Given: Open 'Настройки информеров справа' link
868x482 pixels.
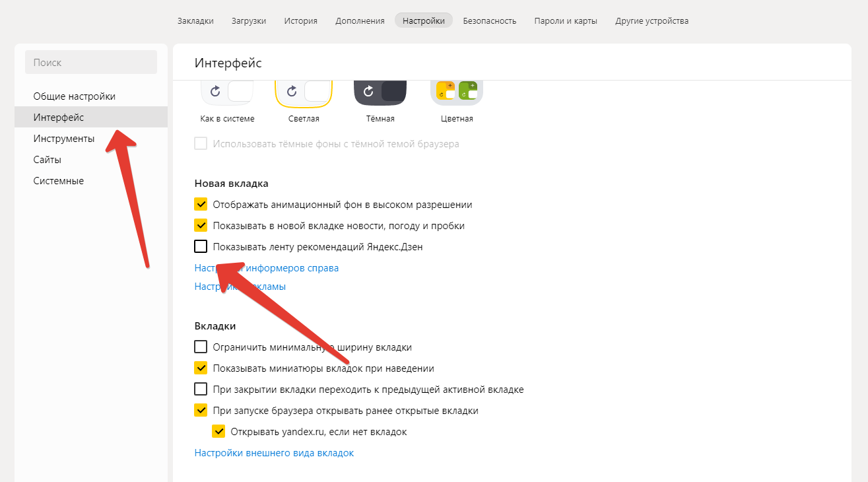Looking at the screenshot, I should pos(267,268).
